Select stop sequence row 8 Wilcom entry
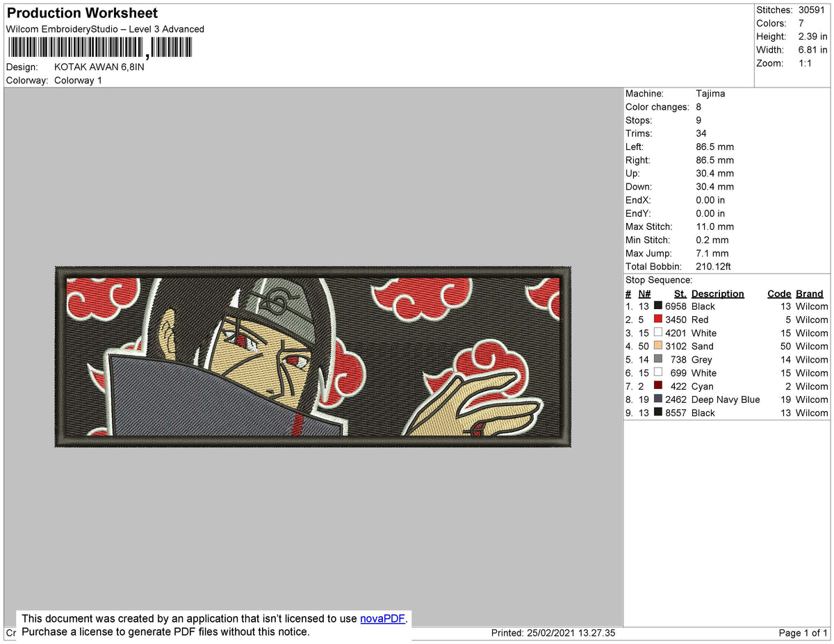834x644 pixels. pos(811,399)
